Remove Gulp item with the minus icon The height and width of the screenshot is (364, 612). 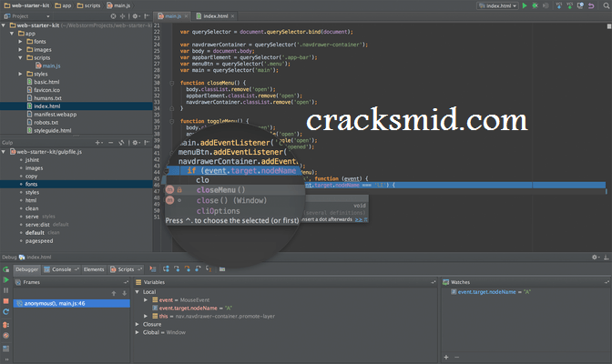[110, 142]
